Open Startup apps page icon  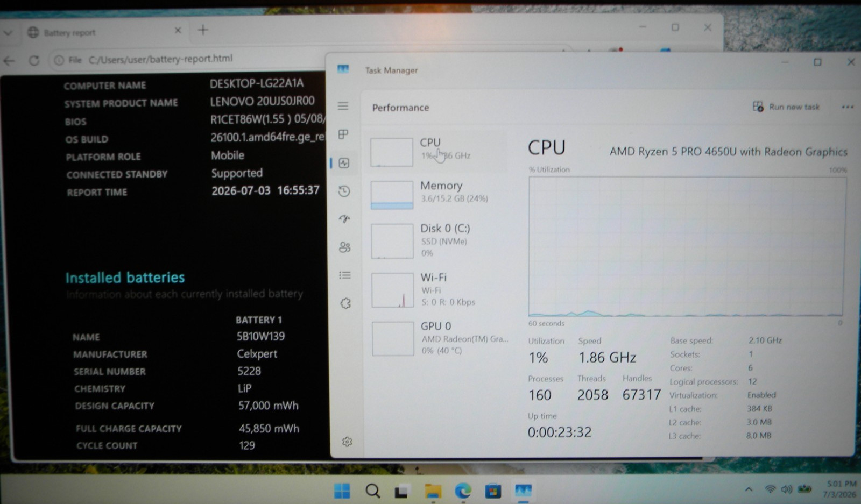pyautogui.click(x=344, y=219)
